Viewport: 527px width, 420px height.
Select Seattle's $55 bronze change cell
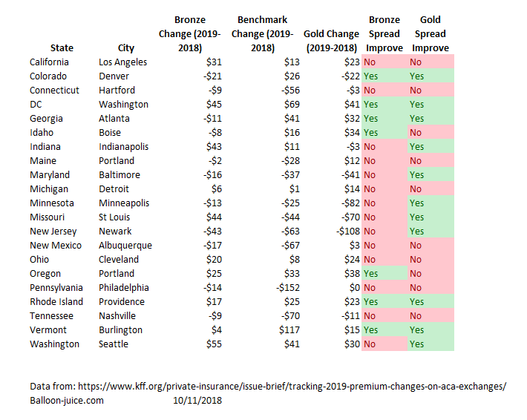tap(214, 344)
